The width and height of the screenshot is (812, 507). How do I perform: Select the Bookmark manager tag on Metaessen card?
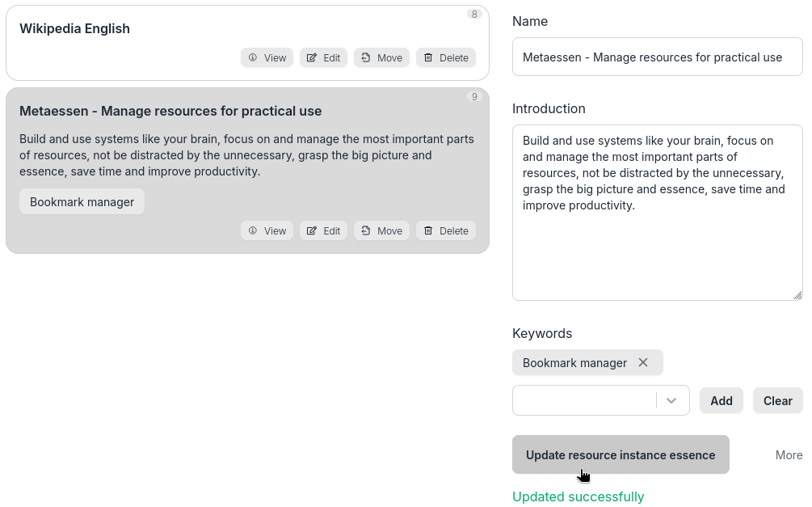tap(82, 202)
